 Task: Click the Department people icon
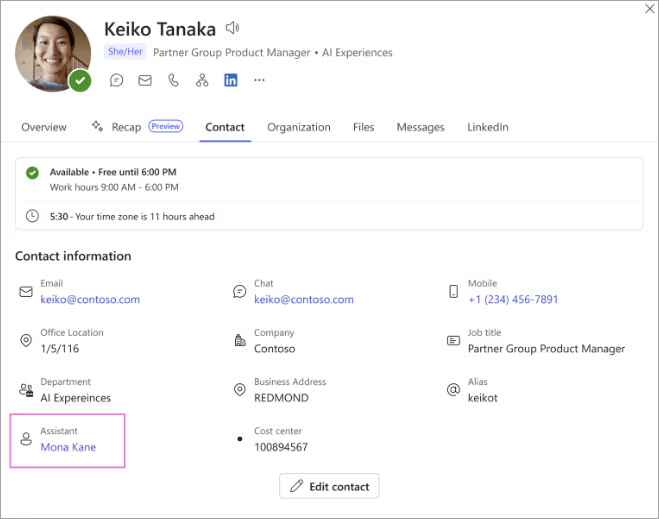tap(26, 390)
